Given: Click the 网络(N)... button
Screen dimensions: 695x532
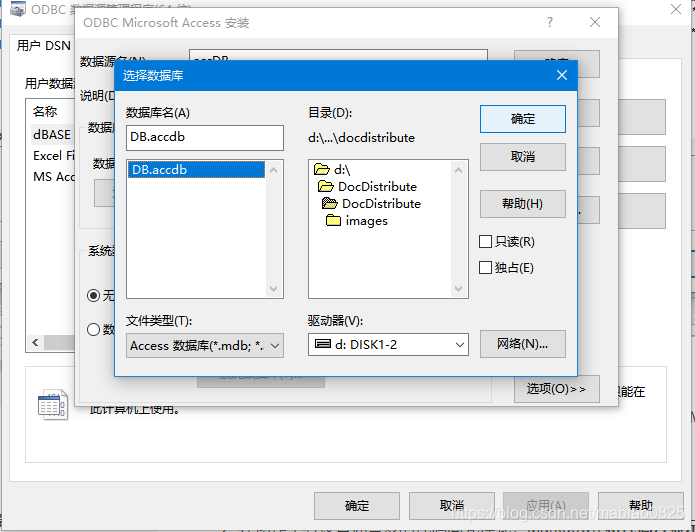Looking at the screenshot, I should 523,344.
